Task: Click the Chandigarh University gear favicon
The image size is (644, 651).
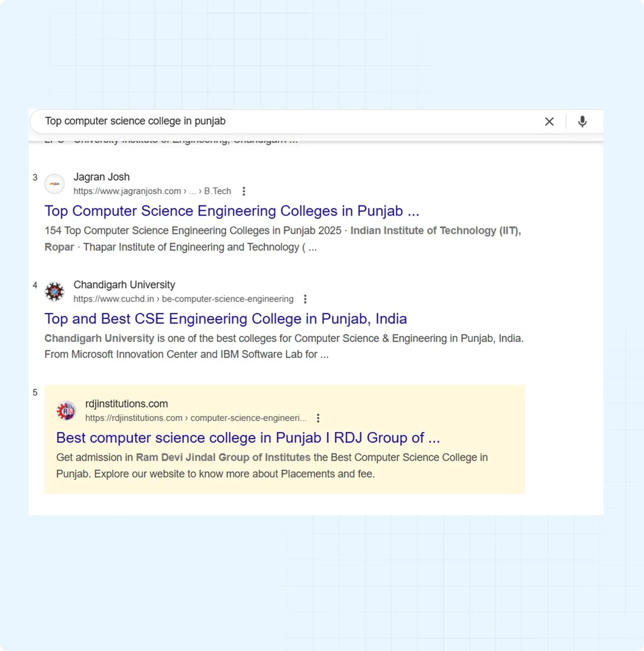Action: (x=55, y=291)
